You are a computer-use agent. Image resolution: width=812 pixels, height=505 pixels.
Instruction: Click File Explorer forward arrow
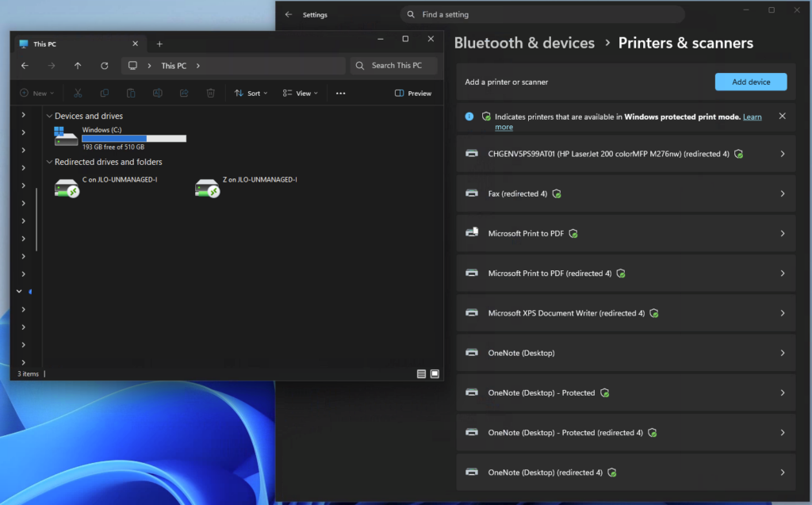(52, 66)
